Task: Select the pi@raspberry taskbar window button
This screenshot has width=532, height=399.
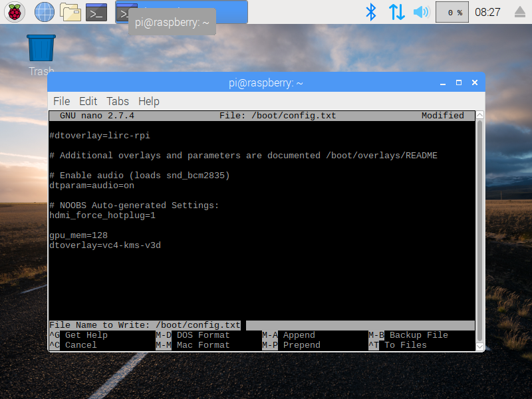Action: point(181,12)
